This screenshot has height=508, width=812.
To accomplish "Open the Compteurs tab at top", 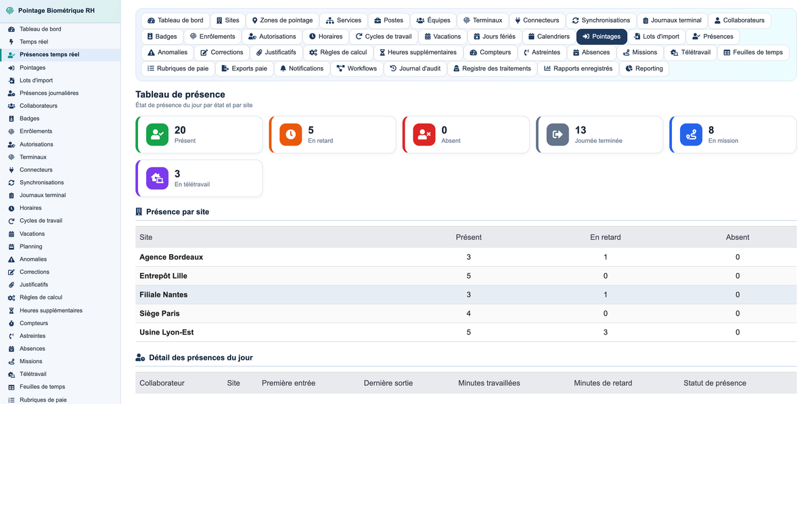I will [491, 52].
